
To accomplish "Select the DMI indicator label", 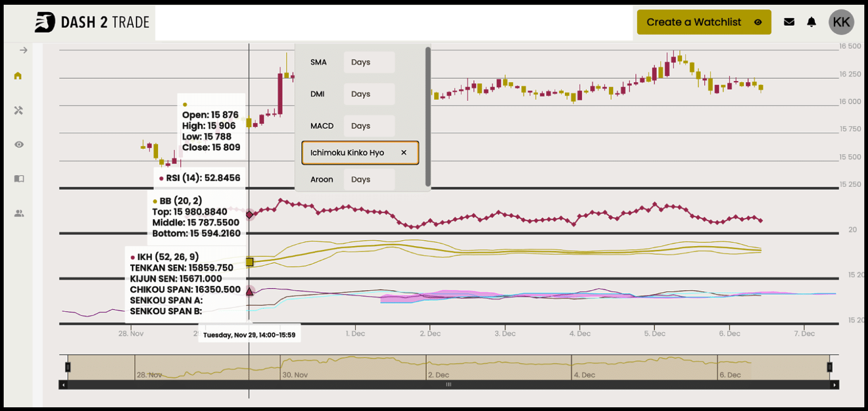I will pos(317,94).
